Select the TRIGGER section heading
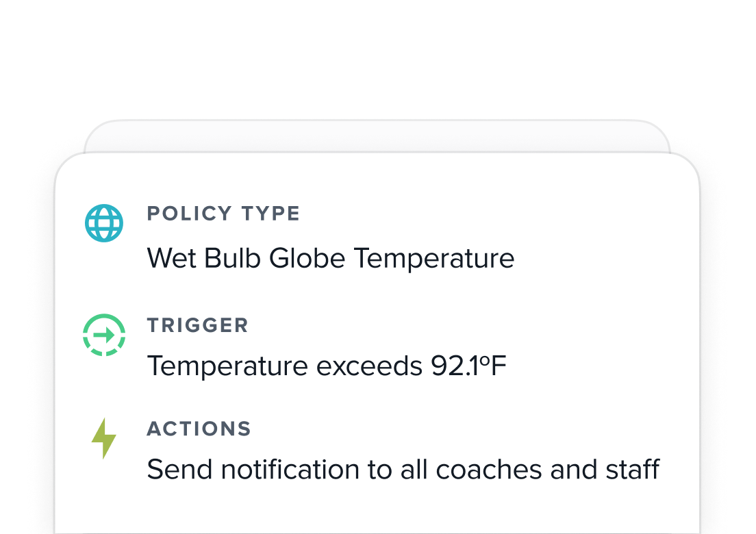This screenshot has height=534, width=756. [x=197, y=325]
